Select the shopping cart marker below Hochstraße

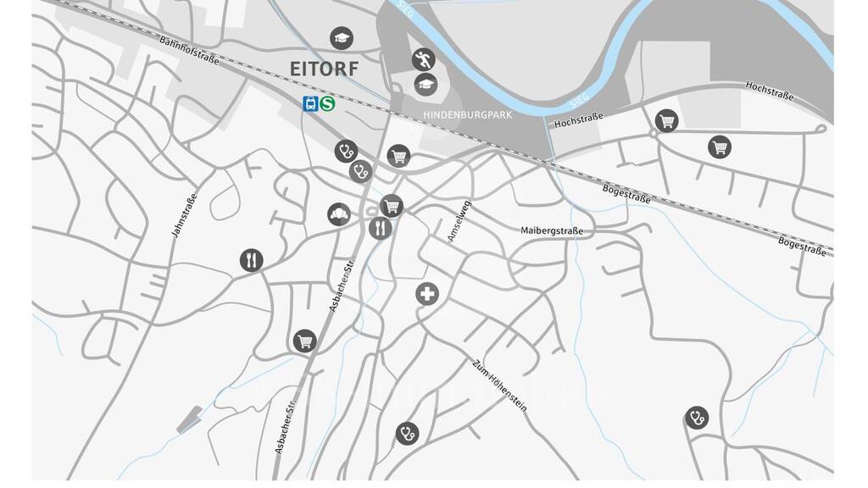720,147
